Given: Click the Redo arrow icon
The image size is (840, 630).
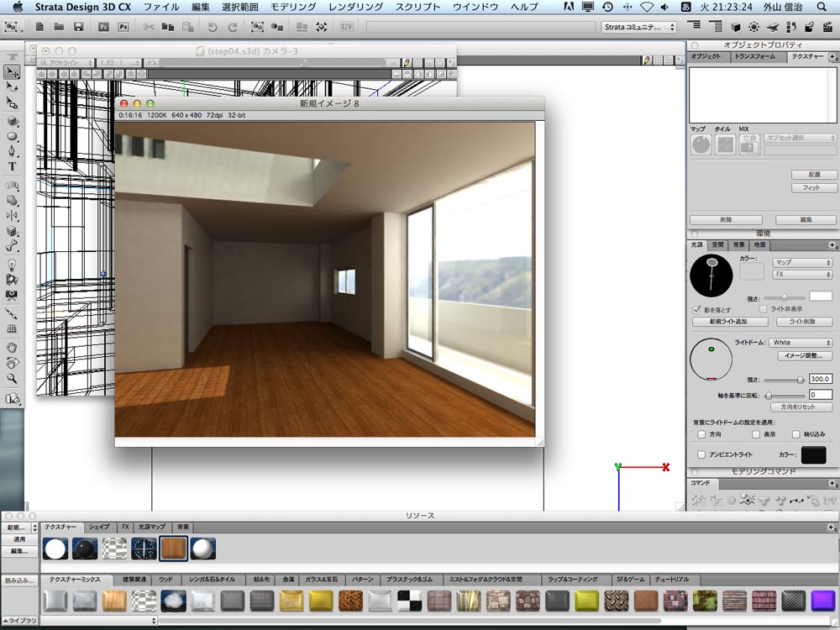Looking at the screenshot, I should coord(233,27).
